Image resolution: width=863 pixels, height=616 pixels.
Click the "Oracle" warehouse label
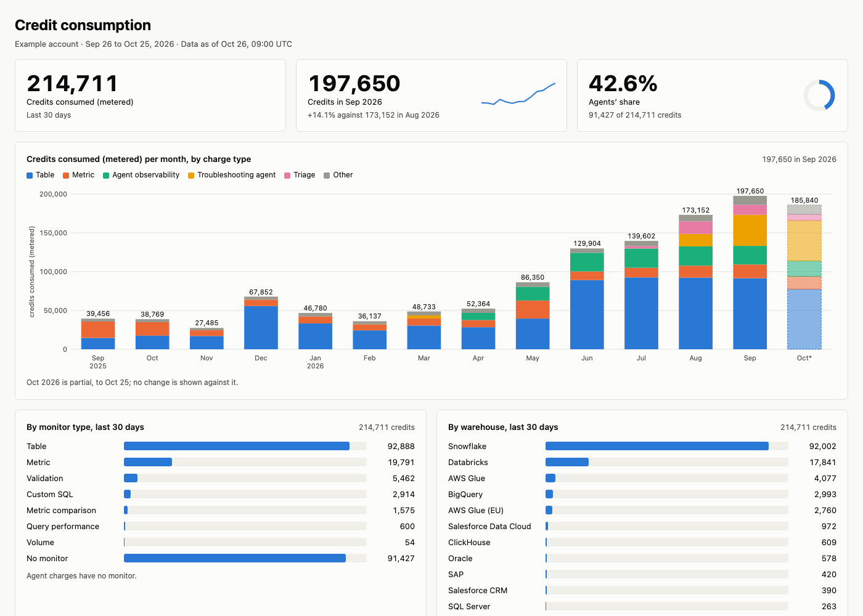[460, 559]
